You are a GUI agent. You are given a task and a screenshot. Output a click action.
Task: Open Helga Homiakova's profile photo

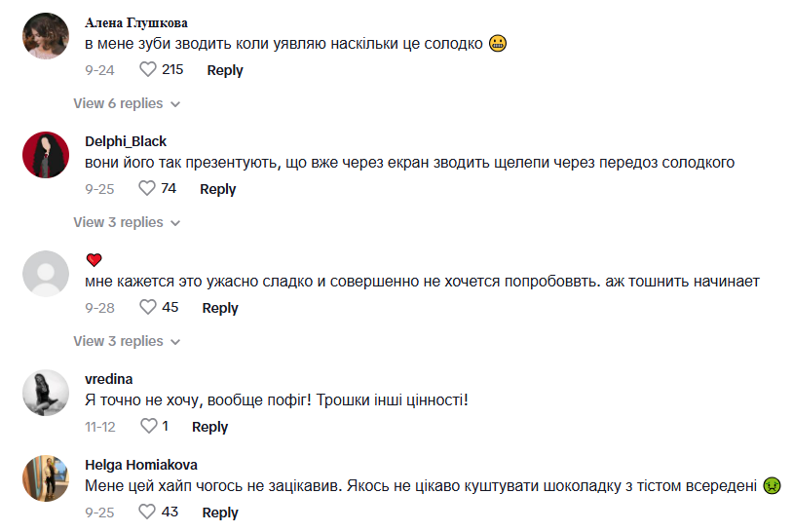click(x=46, y=478)
